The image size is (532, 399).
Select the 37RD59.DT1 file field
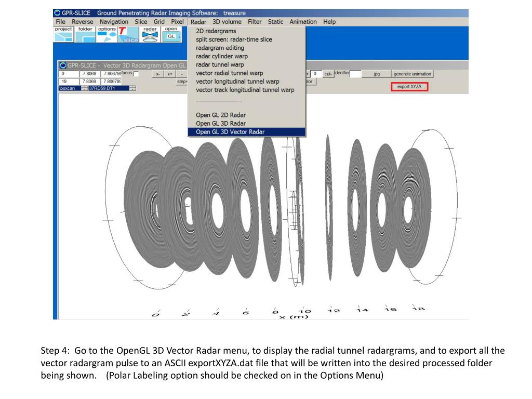point(109,88)
